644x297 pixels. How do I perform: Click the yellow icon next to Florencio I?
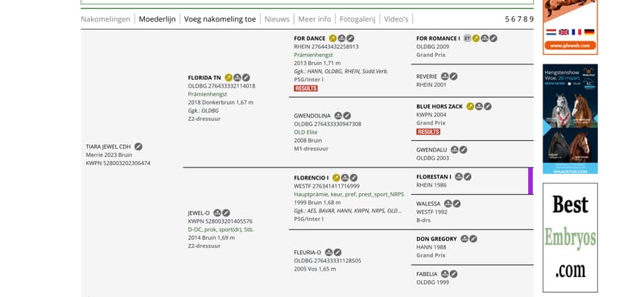[336, 177]
